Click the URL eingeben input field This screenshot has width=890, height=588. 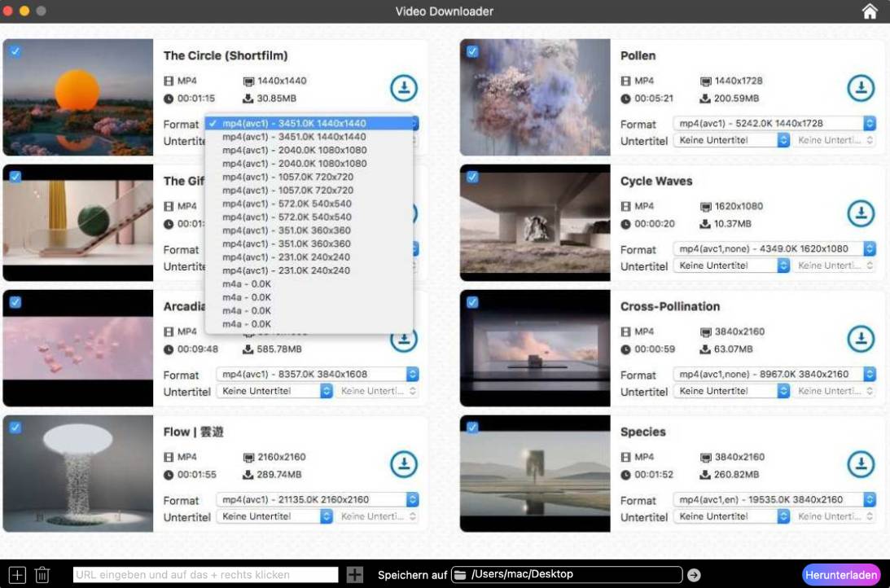205,575
